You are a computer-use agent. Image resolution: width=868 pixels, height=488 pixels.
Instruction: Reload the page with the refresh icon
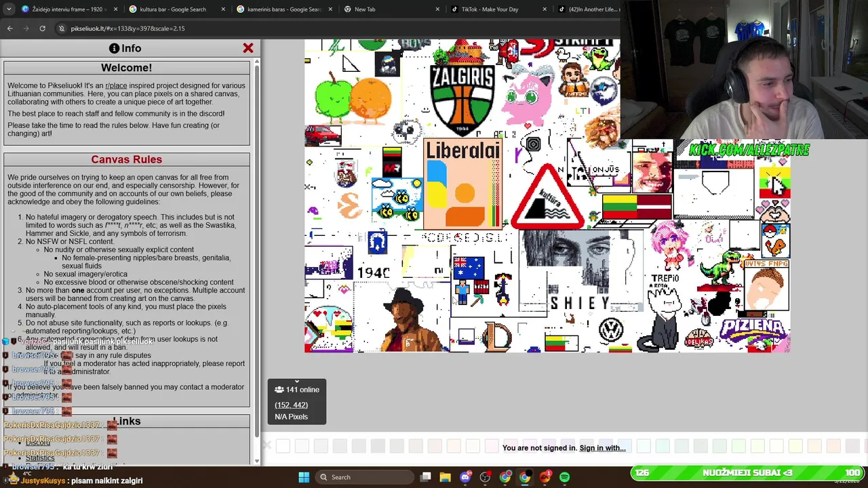click(x=42, y=28)
